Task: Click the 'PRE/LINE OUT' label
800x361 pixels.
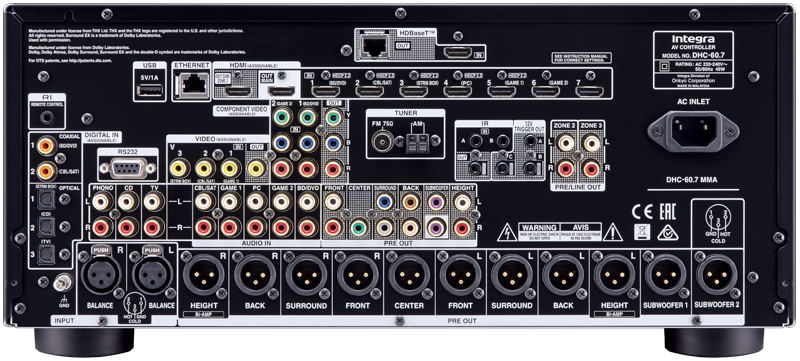Action: [578, 187]
